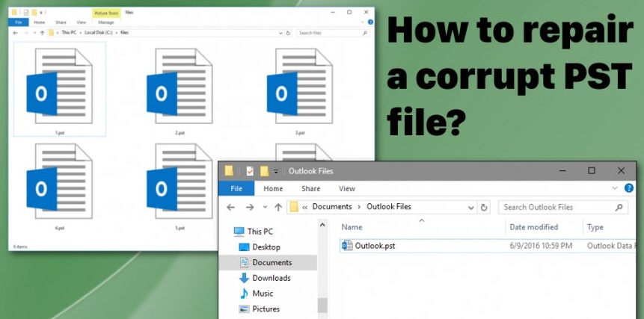The height and width of the screenshot is (319, 644).
Task: Go up one level in files window
Action: click(42, 33)
